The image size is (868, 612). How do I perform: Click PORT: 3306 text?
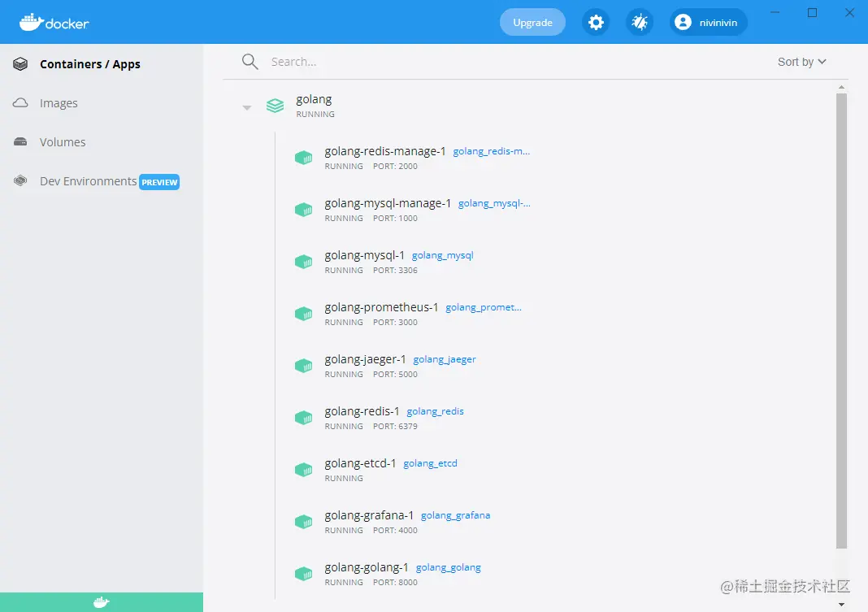[395, 270]
